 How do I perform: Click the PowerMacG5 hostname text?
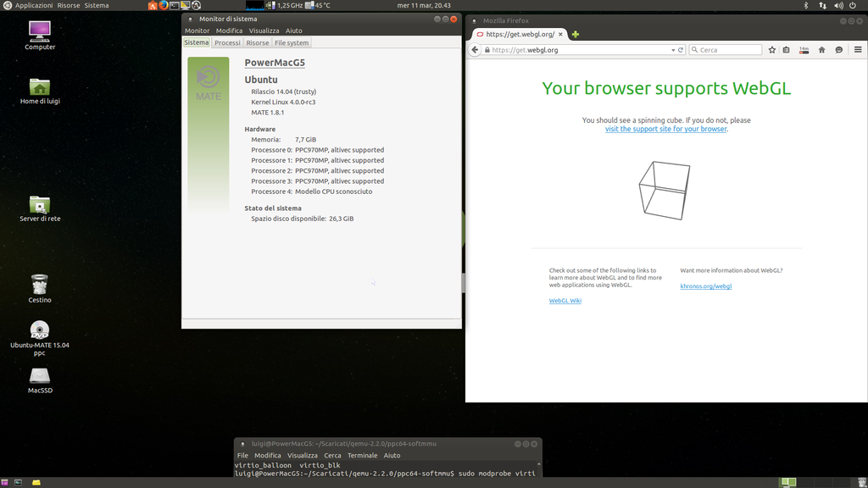pyautogui.click(x=275, y=63)
